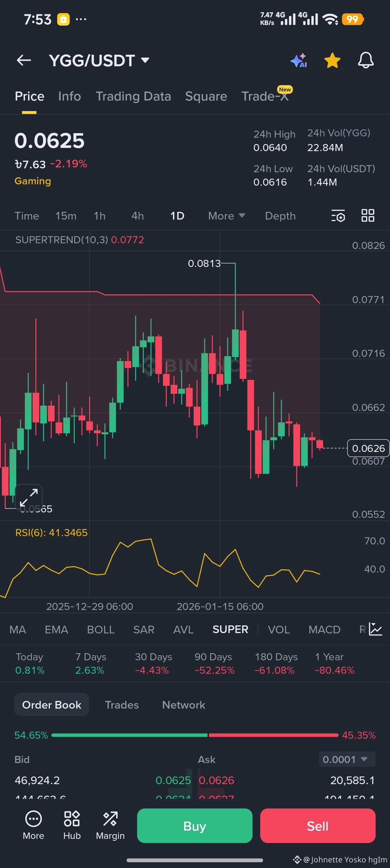Open the AI assistant sparkle icon

point(299,61)
